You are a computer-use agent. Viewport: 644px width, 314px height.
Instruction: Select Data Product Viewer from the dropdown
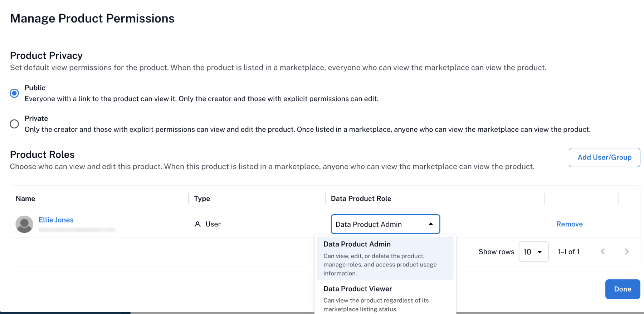[357, 289]
